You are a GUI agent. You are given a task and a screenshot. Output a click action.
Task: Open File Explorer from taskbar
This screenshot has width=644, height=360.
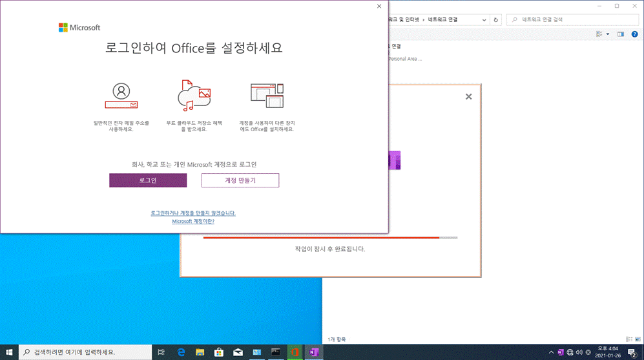tap(200, 352)
